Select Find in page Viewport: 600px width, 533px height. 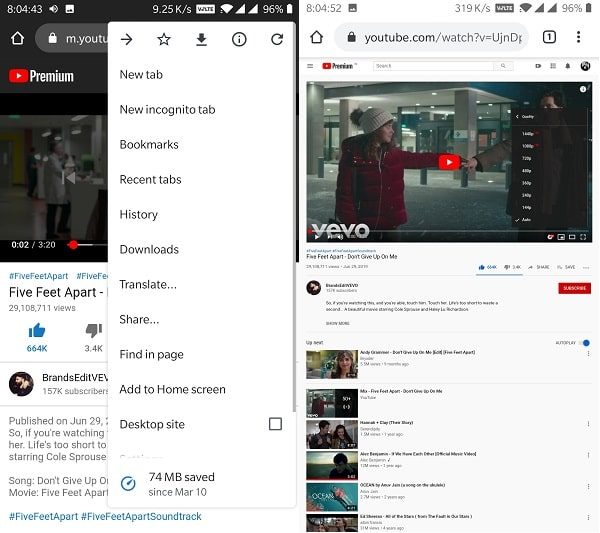tap(202, 354)
